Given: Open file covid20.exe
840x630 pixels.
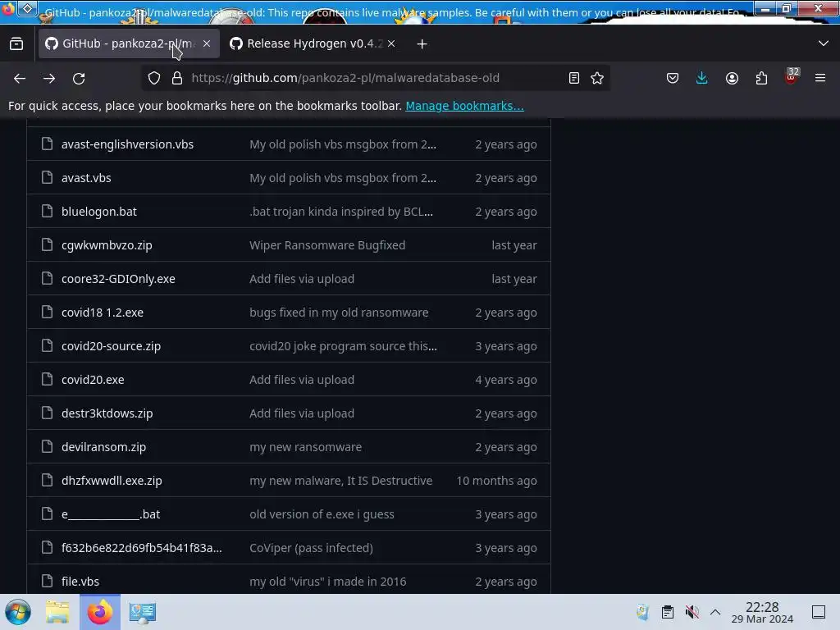Looking at the screenshot, I should coord(93,380).
